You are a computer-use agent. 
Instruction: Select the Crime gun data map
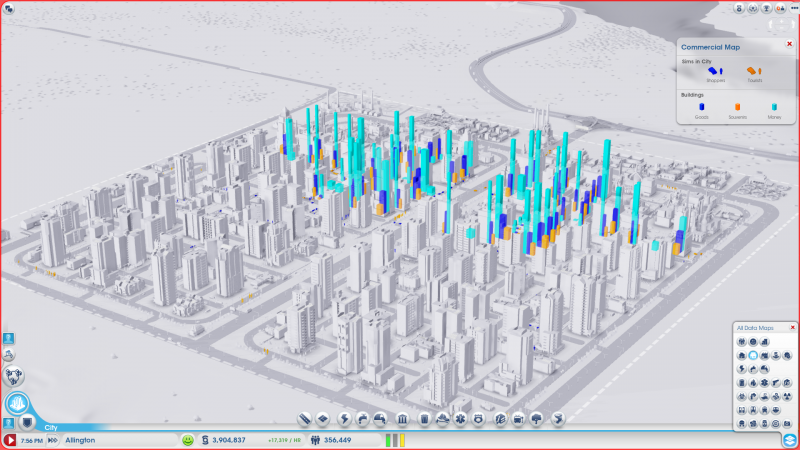point(776,383)
